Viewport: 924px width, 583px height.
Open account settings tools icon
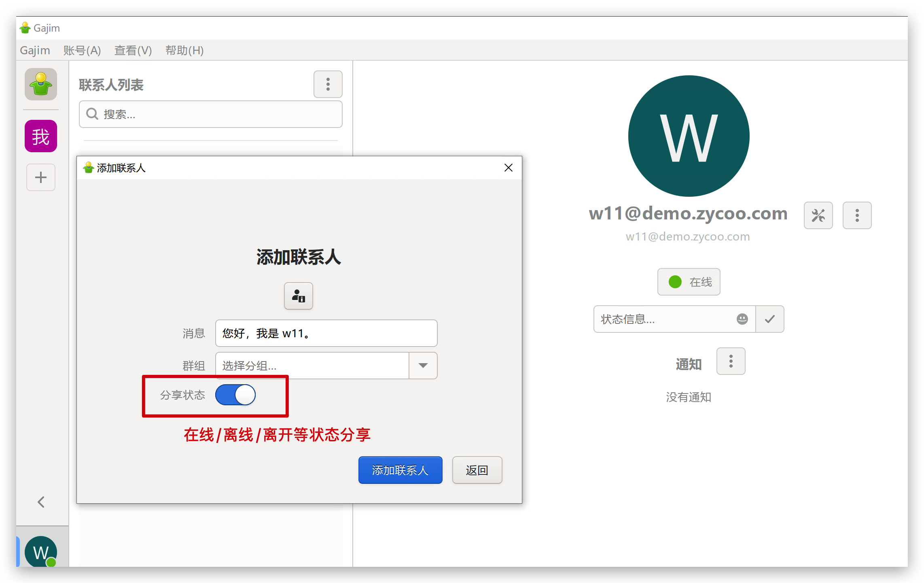[818, 215]
